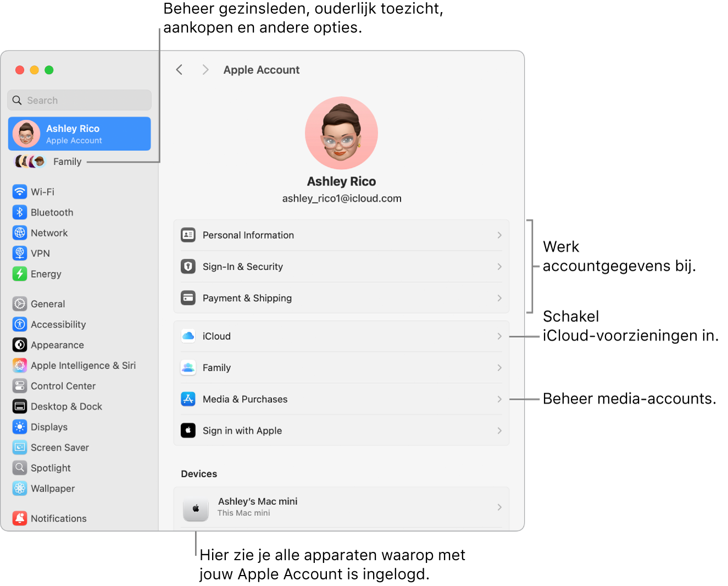
Task: Click the Sign in with Apple label
Action: tap(242, 431)
